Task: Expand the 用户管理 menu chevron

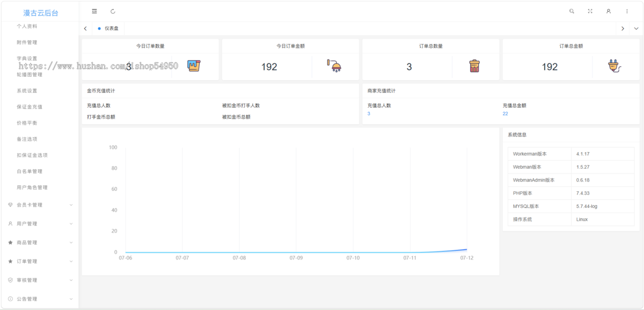Action: click(x=71, y=224)
